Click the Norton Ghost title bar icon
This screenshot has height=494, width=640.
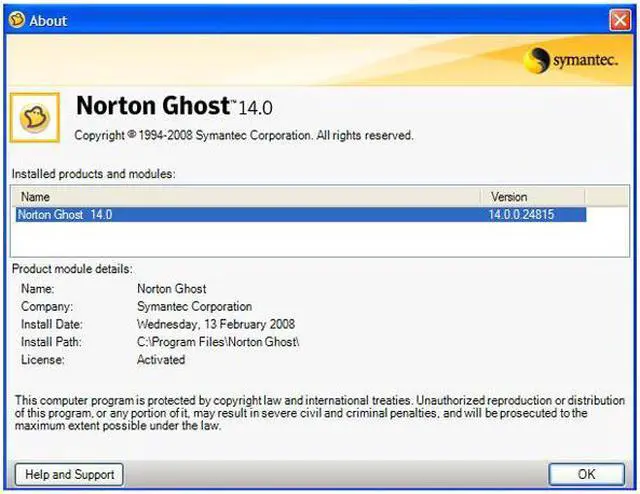[x=17, y=20]
